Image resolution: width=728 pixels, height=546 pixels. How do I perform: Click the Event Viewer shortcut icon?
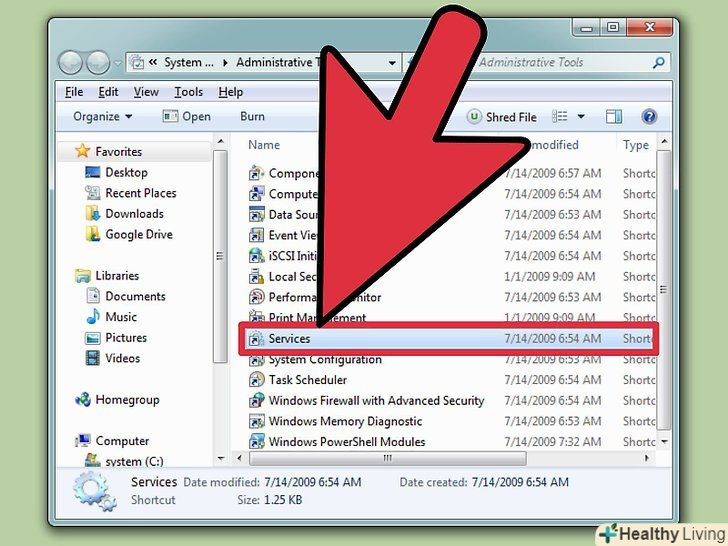pyautogui.click(x=256, y=235)
